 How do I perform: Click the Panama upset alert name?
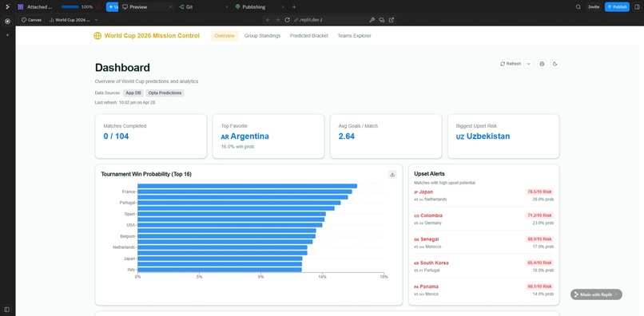pos(429,286)
